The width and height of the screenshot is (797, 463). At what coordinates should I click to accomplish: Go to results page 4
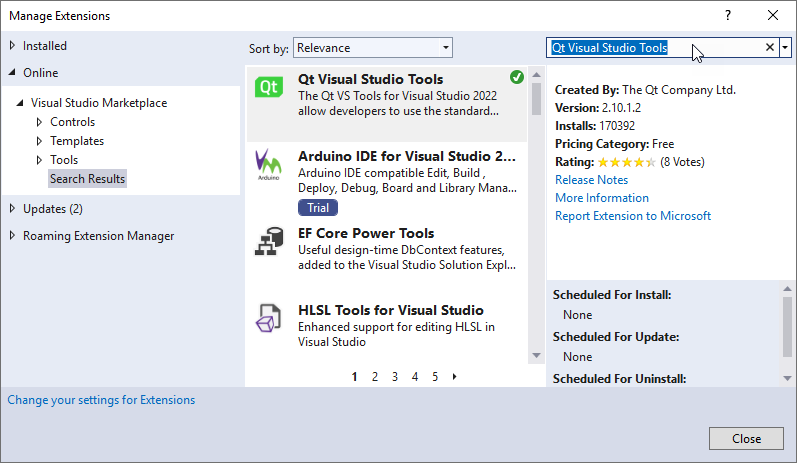[415, 377]
